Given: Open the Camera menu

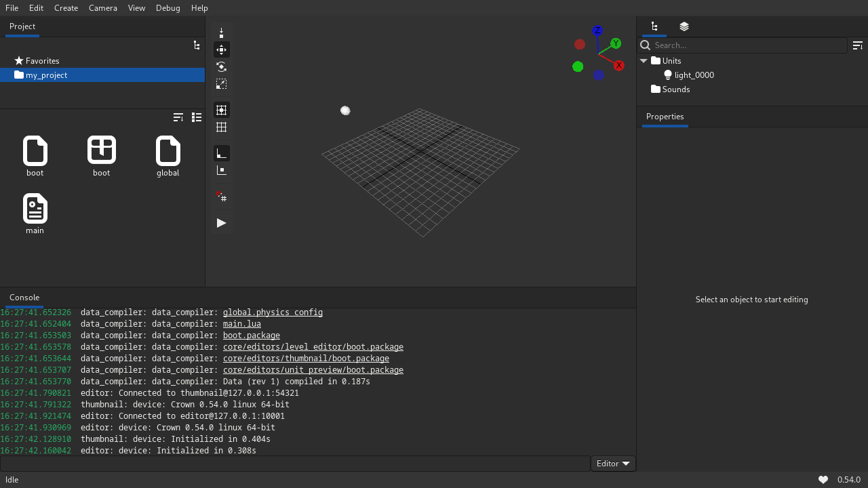Looking at the screenshot, I should pos(102,7).
